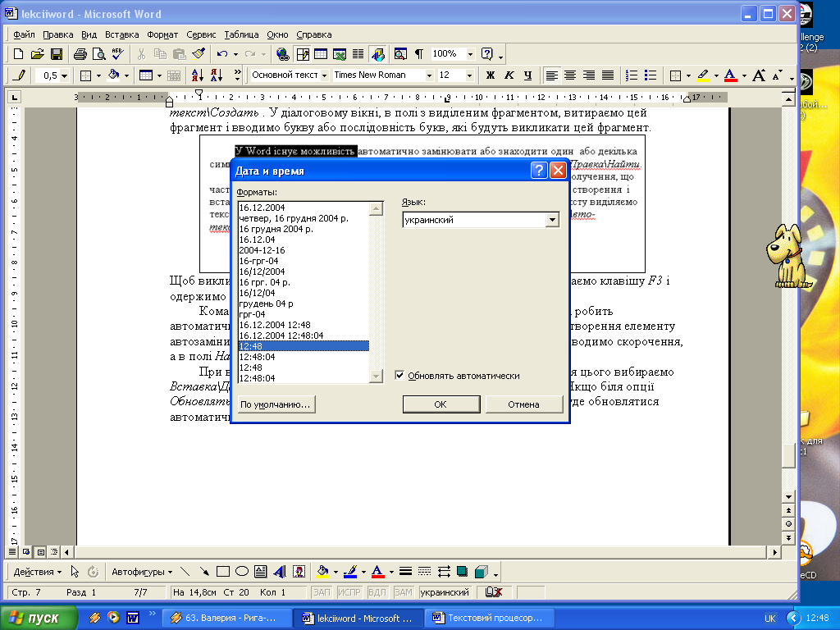This screenshot has height=630, width=840.
Task: Select the Rectangle drawing tool
Action: point(223,572)
